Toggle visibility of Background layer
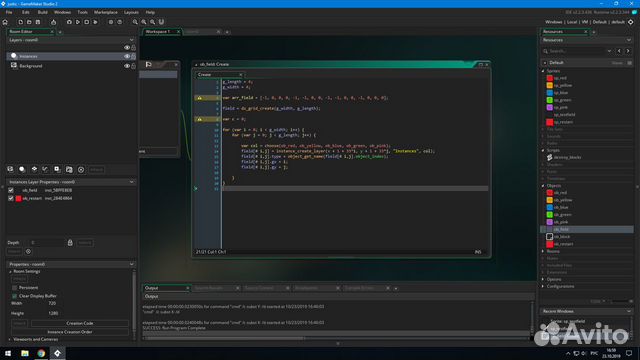Viewport: 640px width, 360px height. point(127,66)
